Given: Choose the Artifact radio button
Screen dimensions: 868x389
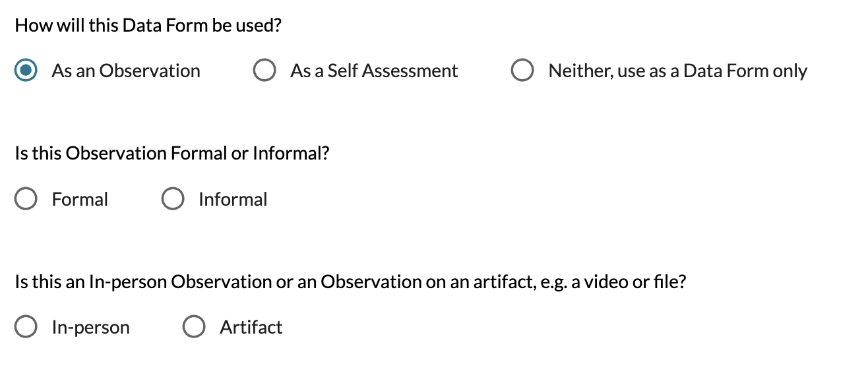Looking at the screenshot, I should coord(194,328).
